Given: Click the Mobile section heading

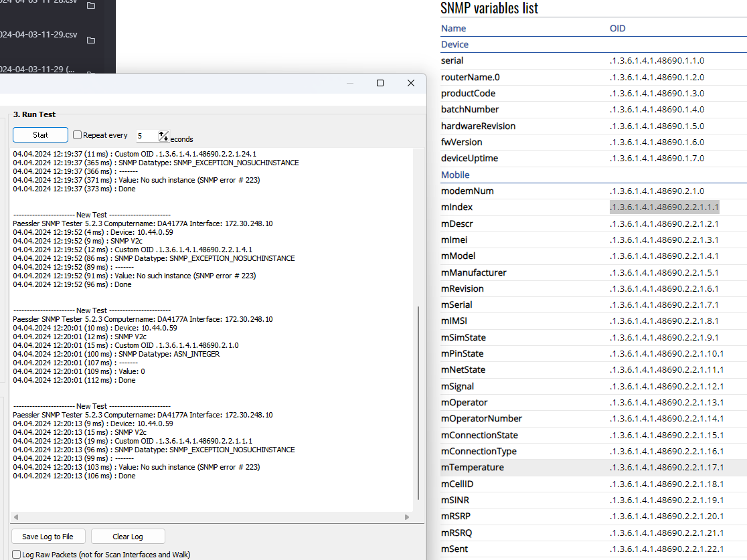Looking at the screenshot, I should pyautogui.click(x=455, y=175).
